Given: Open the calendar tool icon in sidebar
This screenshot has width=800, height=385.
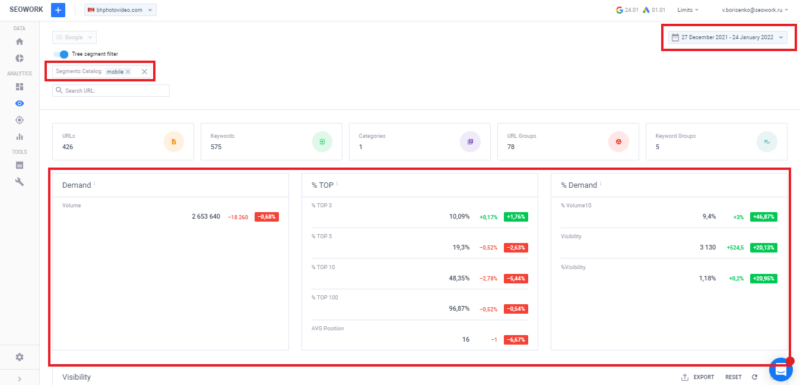Looking at the screenshot, I should 20,165.
